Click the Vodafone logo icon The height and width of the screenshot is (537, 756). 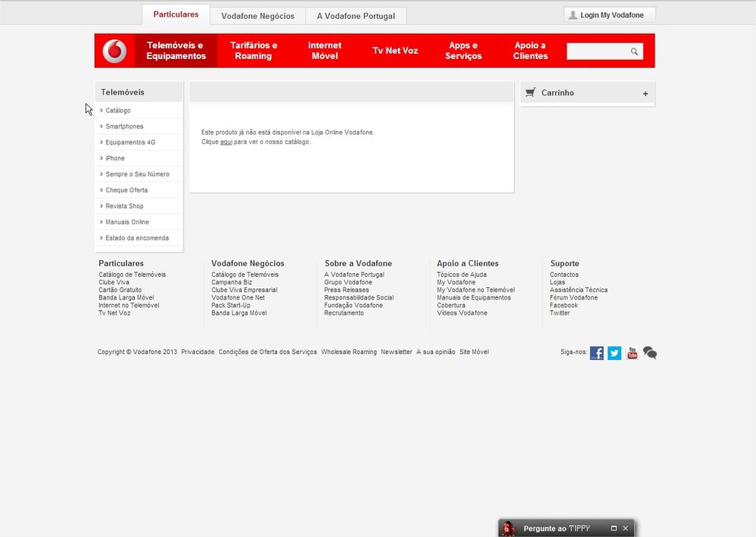coord(115,51)
